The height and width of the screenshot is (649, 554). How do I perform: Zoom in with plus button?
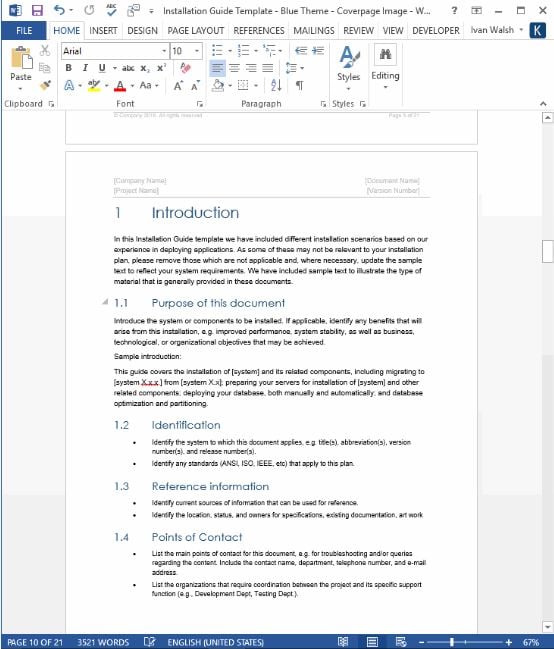[x=509, y=642]
